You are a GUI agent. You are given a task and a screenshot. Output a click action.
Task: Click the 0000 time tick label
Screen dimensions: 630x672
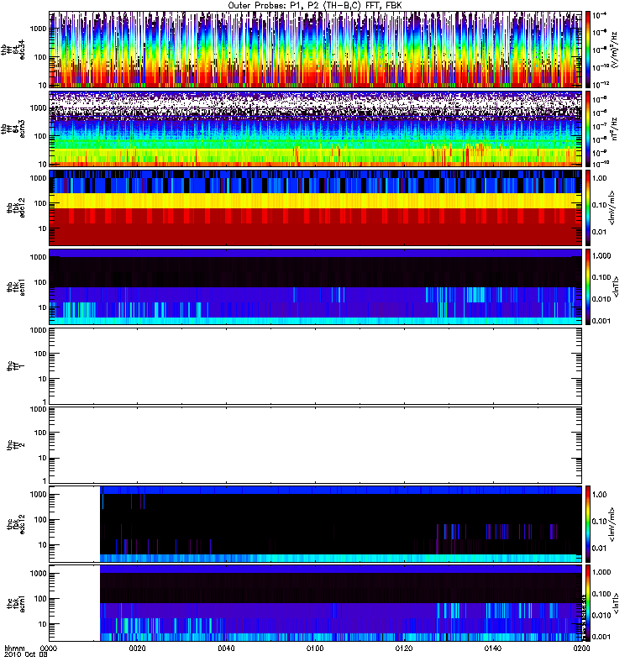pyautogui.click(x=49, y=648)
